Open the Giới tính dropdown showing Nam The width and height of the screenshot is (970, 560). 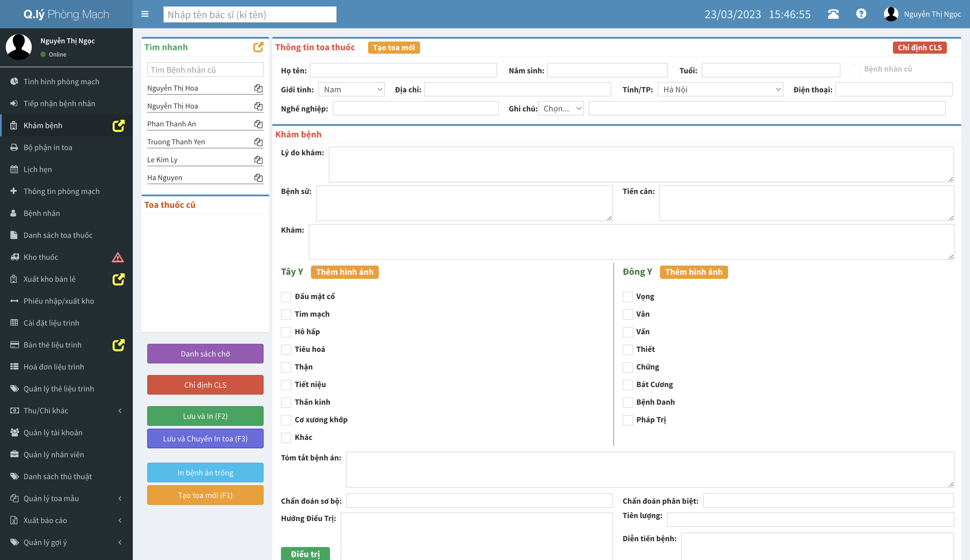pyautogui.click(x=352, y=89)
